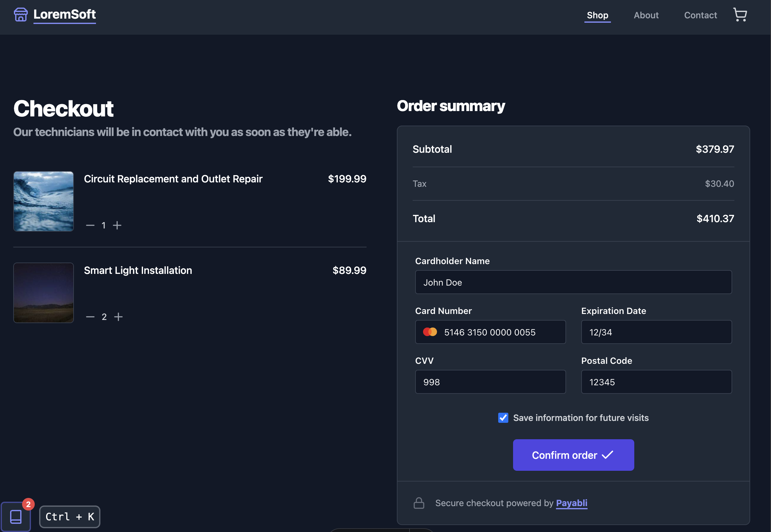Click the Ctrl + K shortcut button
The height and width of the screenshot is (532, 771).
click(69, 516)
